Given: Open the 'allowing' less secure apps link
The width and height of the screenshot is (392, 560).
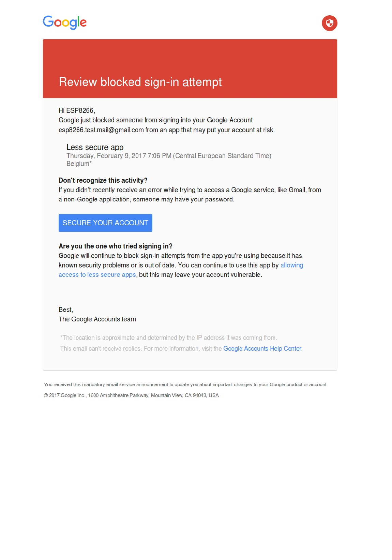Looking at the screenshot, I should 291,265.
